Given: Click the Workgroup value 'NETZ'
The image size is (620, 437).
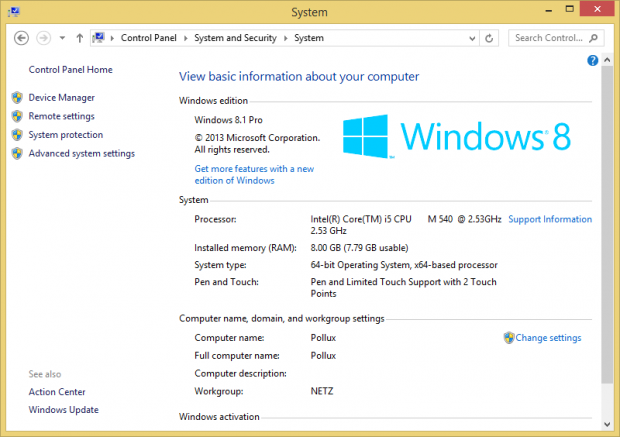Looking at the screenshot, I should click(x=322, y=391).
